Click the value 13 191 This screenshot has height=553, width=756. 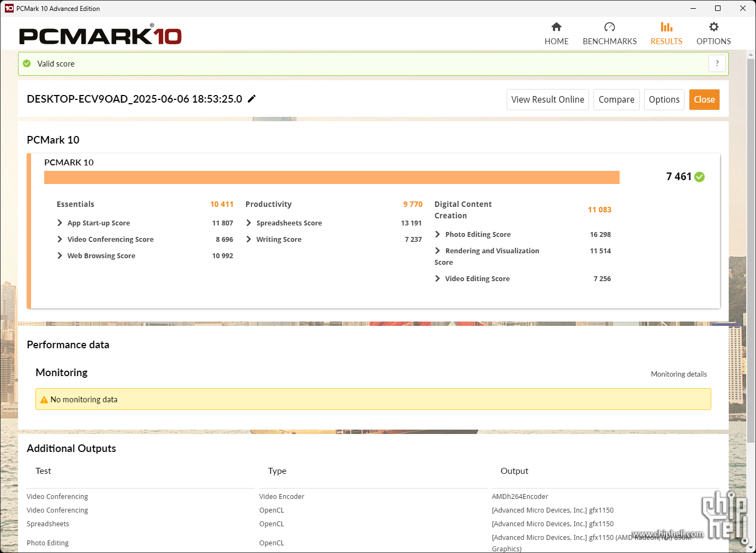pos(411,223)
